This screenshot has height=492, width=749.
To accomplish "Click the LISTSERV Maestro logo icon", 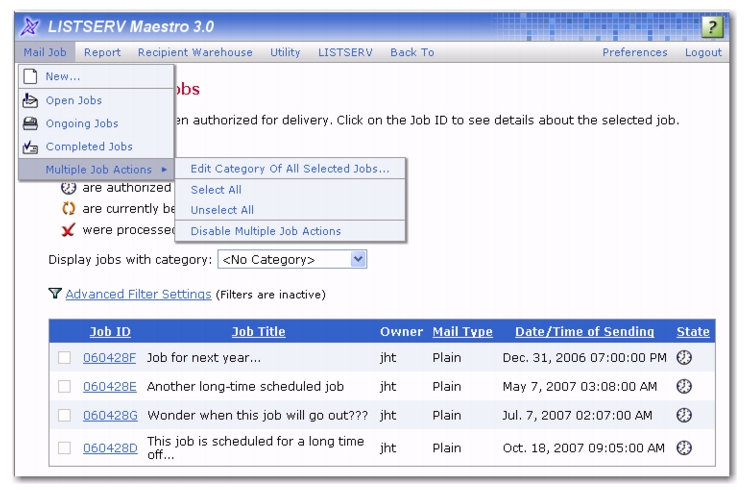I will [x=31, y=26].
